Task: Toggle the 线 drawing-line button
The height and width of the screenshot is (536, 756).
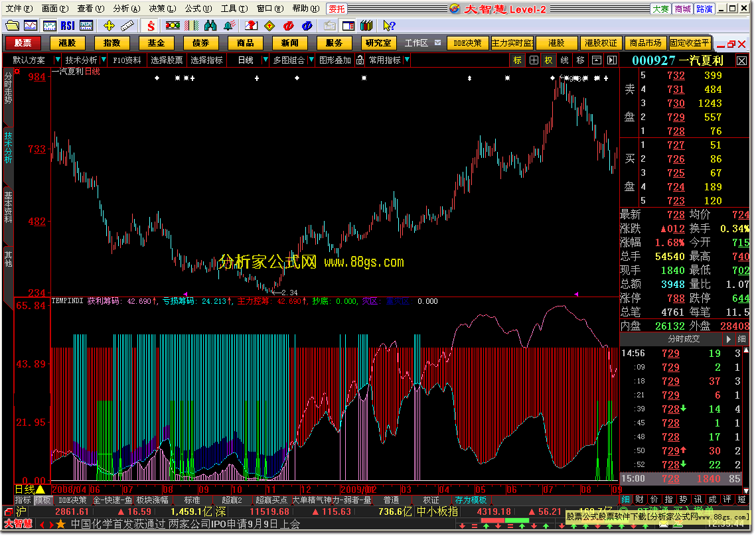Action: click(x=565, y=60)
